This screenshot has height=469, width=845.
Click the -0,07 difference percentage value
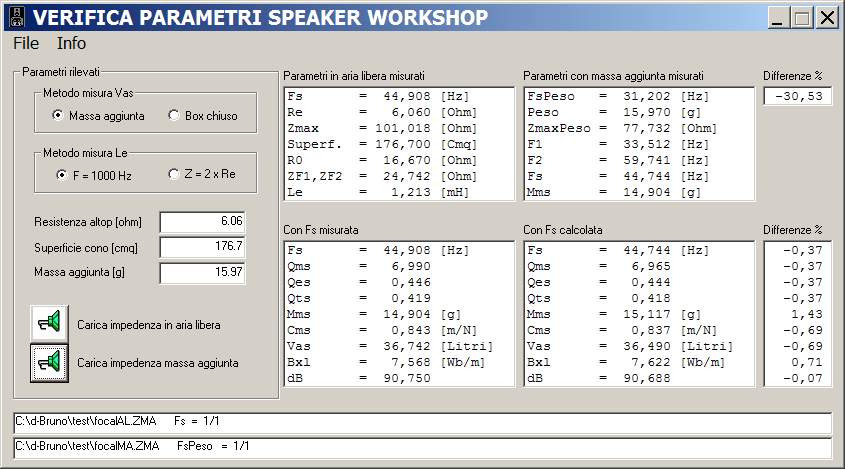(803, 378)
